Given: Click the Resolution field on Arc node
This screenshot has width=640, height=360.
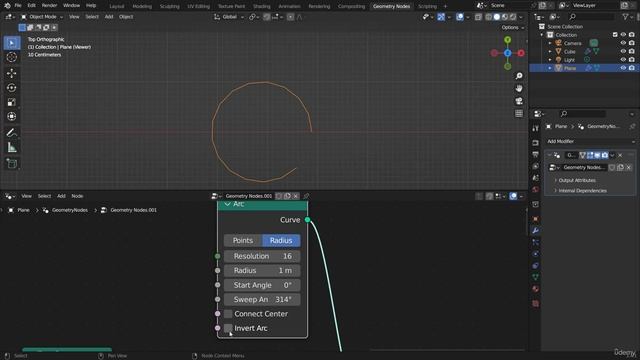Looking at the screenshot, I should 262,256.
